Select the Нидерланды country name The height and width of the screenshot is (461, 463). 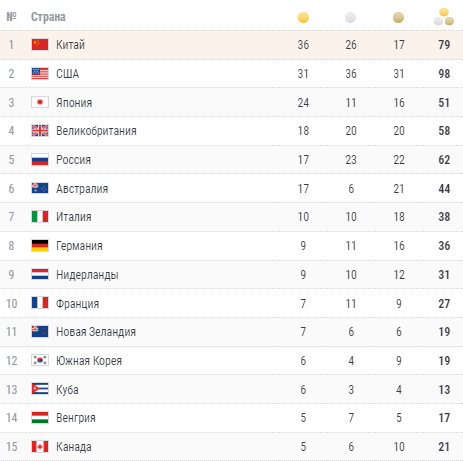tap(87, 275)
